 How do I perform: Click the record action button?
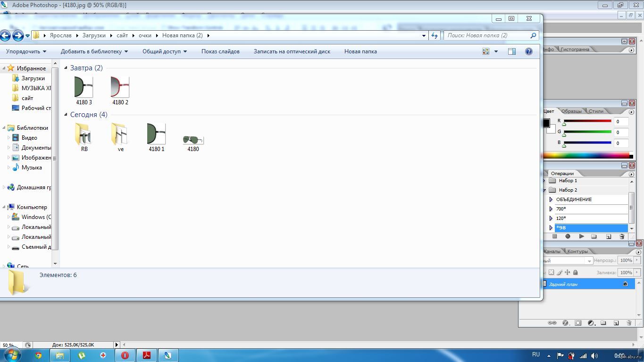point(568,236)
